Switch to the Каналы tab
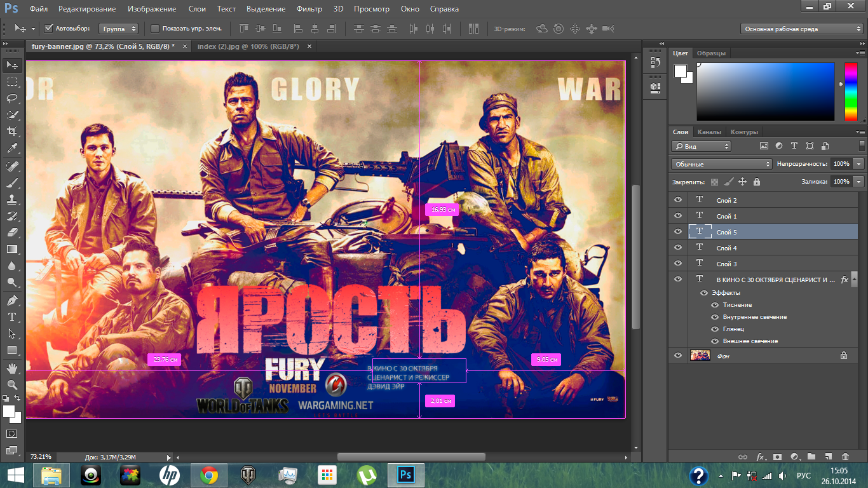 tap(709, 132)
